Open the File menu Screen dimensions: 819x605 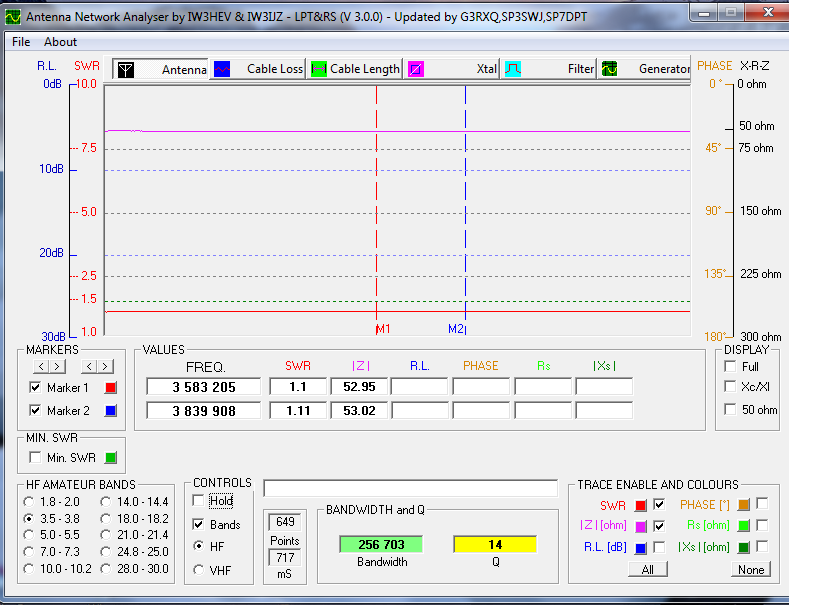click(x=21, y=42)
